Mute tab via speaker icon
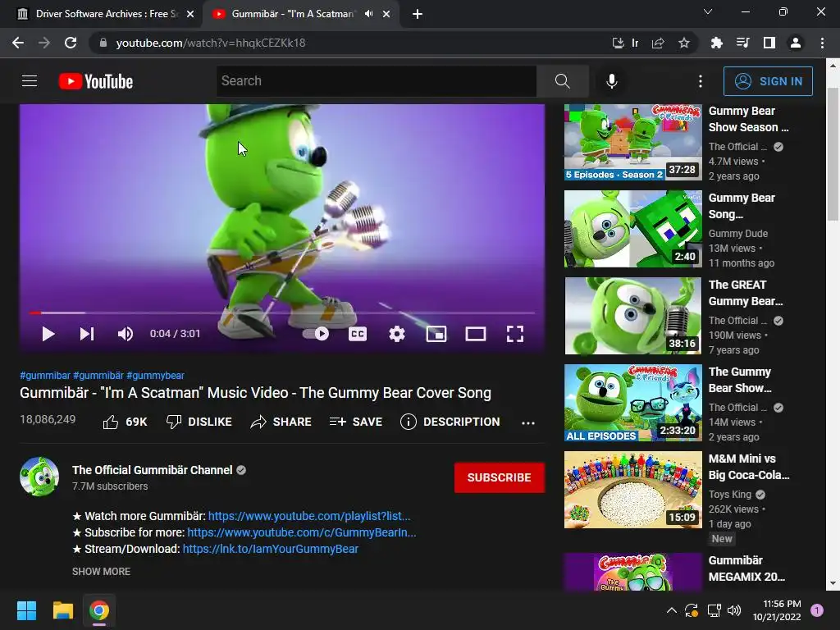Viewport: 840px width, 630px height. click(368, 14)
